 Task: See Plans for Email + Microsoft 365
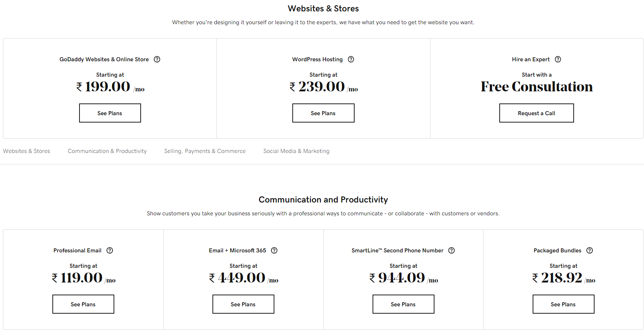click(x=243, y=304)
